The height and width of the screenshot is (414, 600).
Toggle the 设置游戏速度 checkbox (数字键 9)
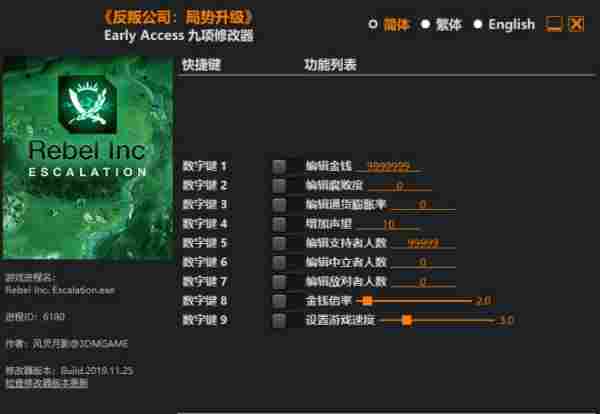point(279,320)
